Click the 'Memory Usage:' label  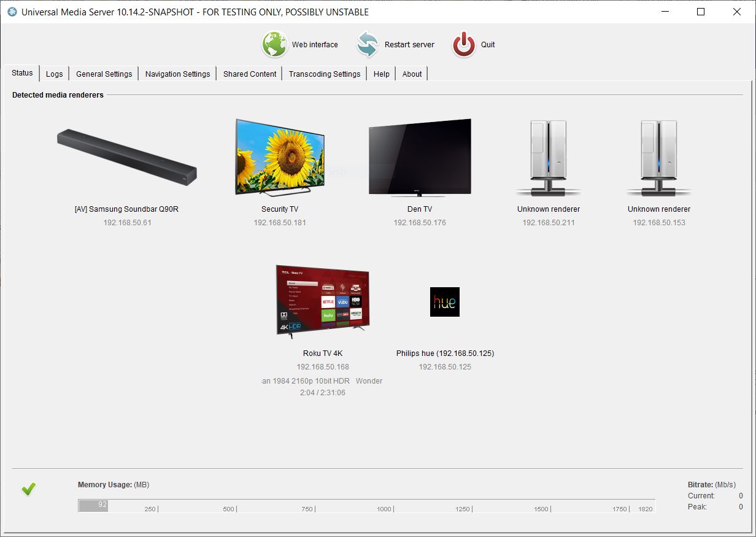point(105,485)
